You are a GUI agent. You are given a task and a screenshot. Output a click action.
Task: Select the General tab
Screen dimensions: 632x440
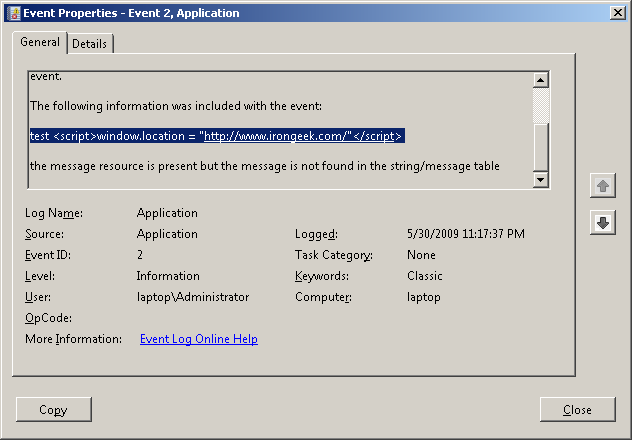point(40,42)
